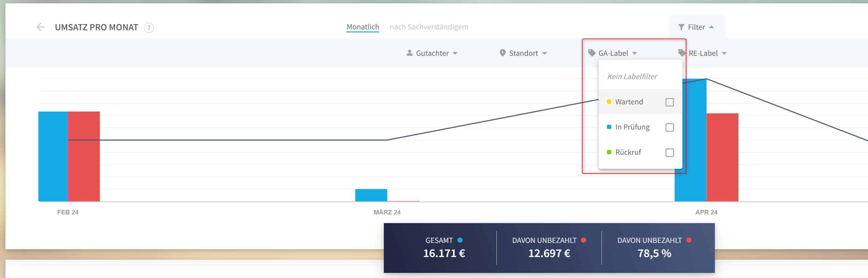The image size is (868, 278).
Task: Click the GESAMT value 16.171 €
Action: [444, 253]
